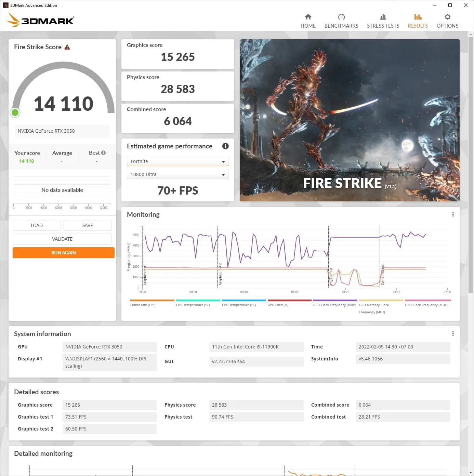Viewport: 474px width, 476px height.
Task: Open the Monitoring panel three-dot menu
Action: point(453,214)
